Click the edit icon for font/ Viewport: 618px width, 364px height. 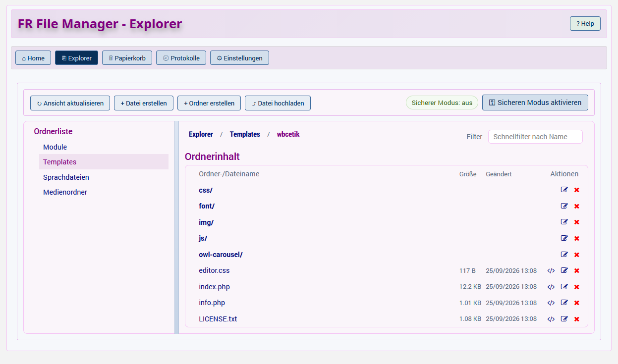click(564, 206)
